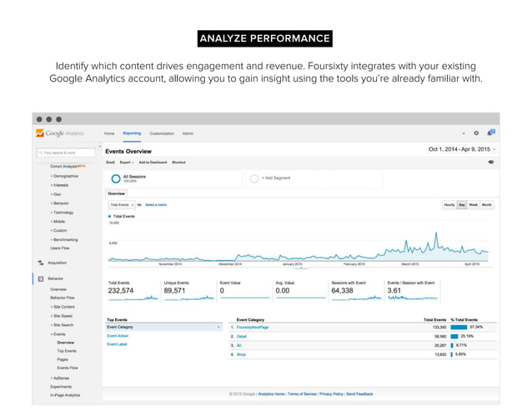Open the Admin tab

click(188, 133)
